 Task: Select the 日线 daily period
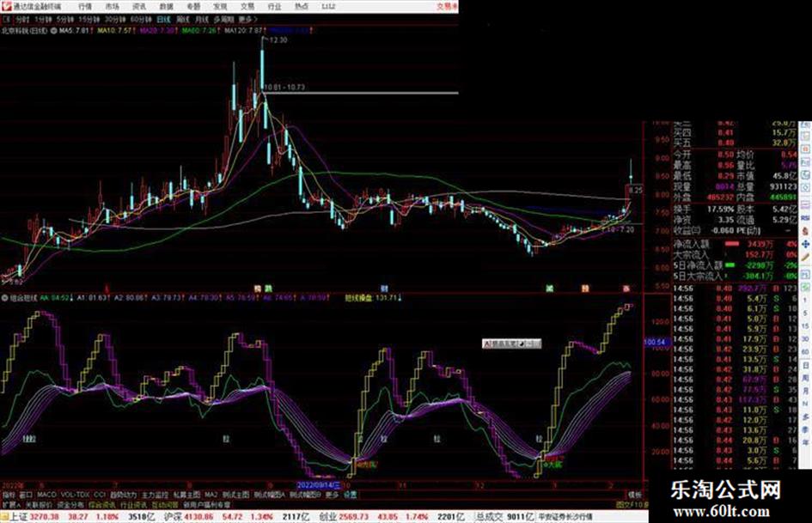[x=163, y=20]
